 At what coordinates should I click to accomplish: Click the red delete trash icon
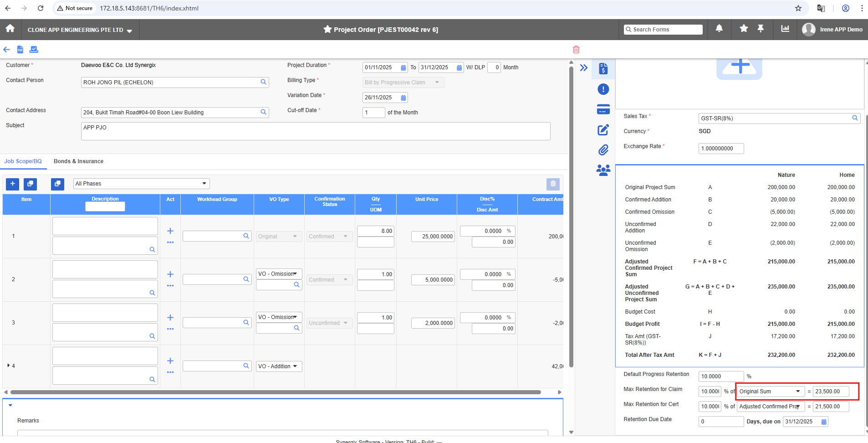(576, 50)
